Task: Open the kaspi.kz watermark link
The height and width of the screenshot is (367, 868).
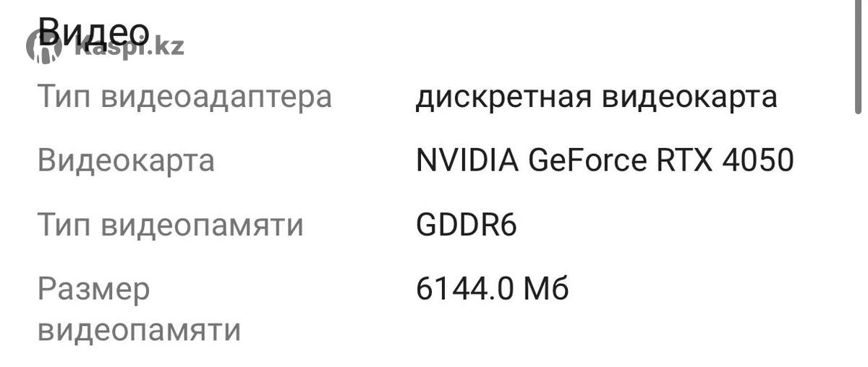Action: click(130, 48)
